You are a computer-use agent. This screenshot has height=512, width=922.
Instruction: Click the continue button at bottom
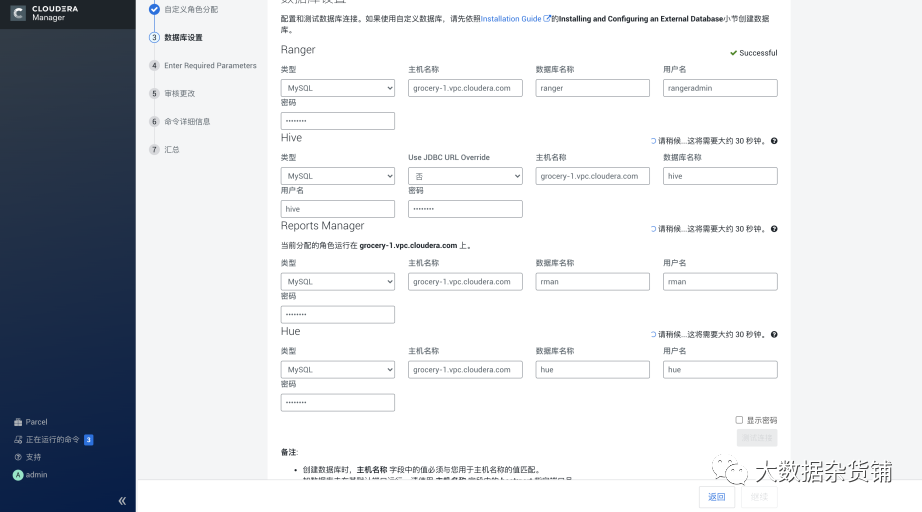click(x=759, y=497)
